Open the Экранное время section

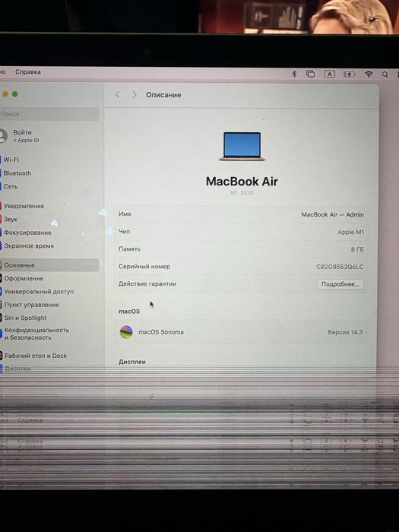28,245
